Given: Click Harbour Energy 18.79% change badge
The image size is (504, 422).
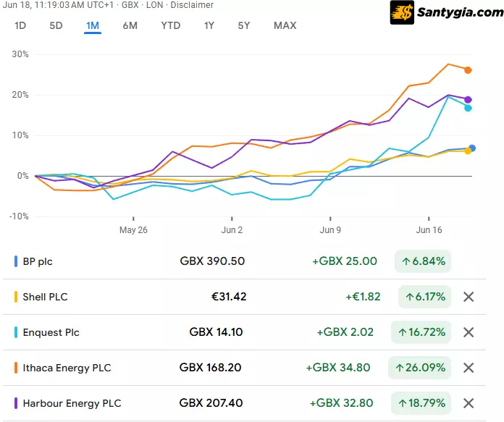Looking at the screenshot, I should (x=421, y=403).
